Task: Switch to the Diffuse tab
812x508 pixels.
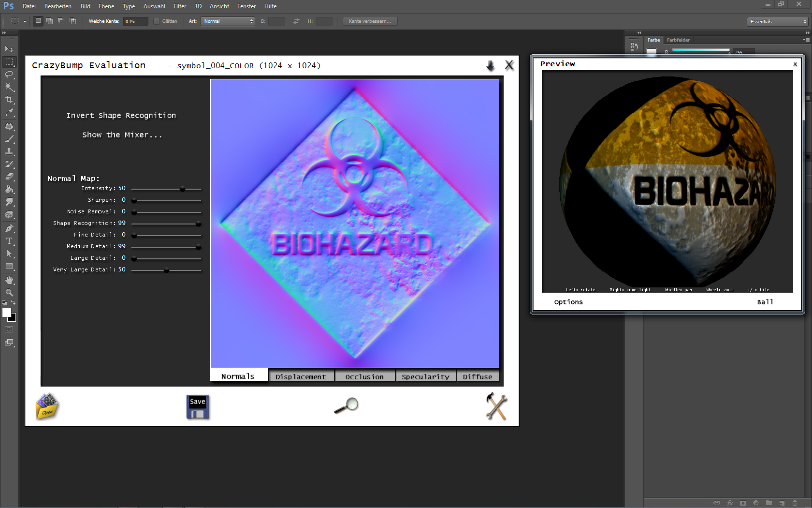Action: coord(478,376)
